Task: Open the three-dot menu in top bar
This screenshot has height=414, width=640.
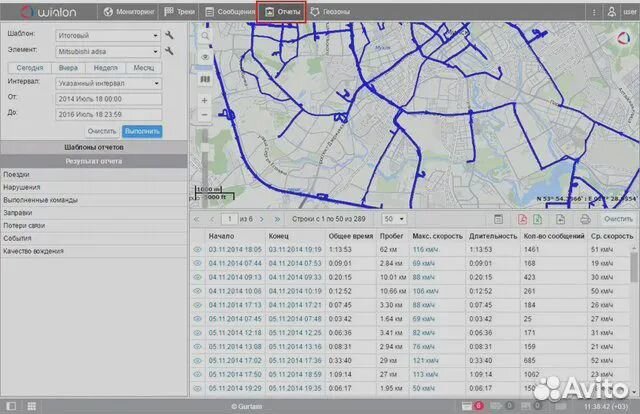Action: point(594,12)
